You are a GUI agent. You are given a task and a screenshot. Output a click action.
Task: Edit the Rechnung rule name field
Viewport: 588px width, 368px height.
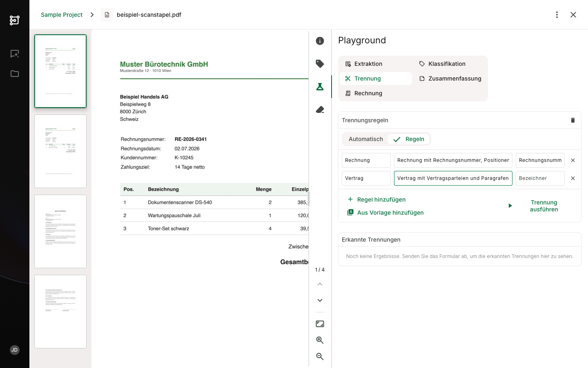[366, 160]
